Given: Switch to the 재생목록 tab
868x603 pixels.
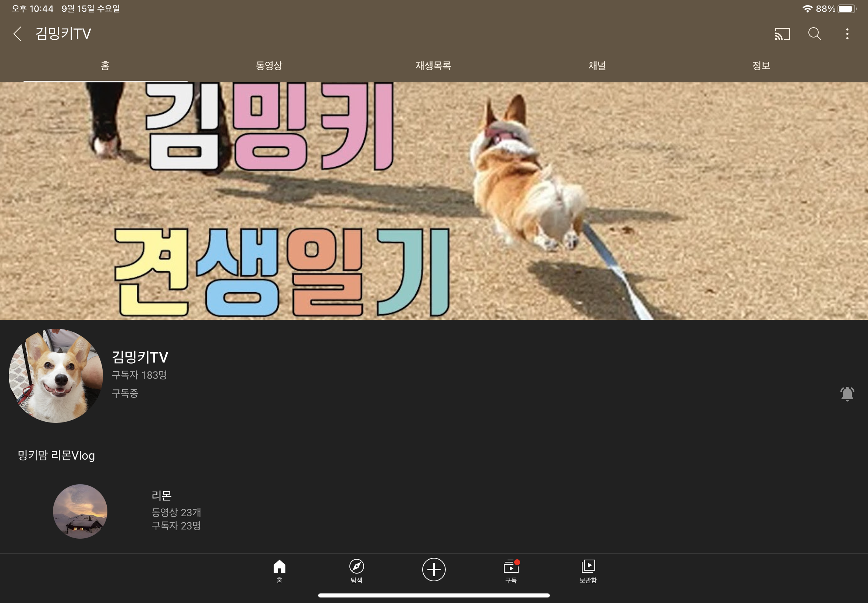Looking at the screenshot, I should pos(433,66).
